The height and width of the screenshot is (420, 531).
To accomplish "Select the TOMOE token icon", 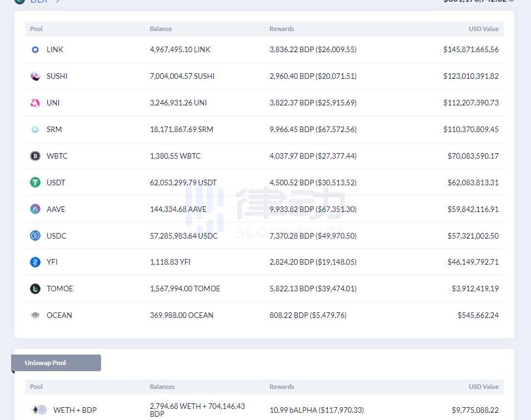I will [35, 289].
